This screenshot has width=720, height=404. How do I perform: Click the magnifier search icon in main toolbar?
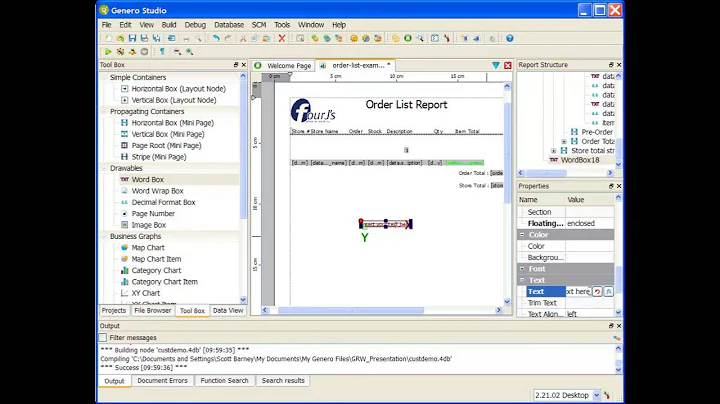click(x=420, y=39)
